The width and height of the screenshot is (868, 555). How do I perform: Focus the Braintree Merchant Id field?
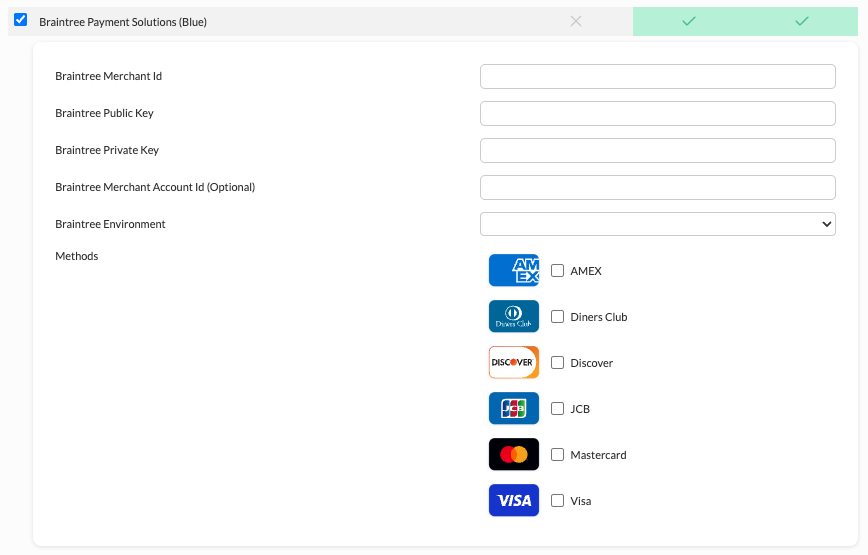658,76
